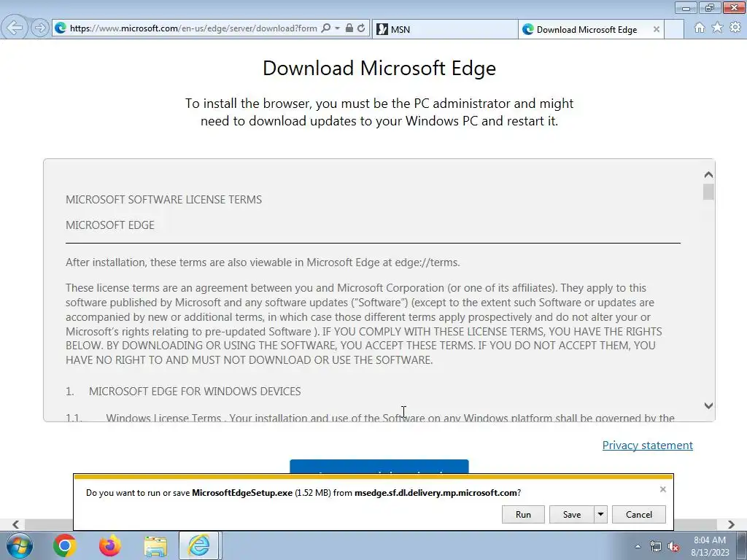The height and width of the screenshot is (560, 747).
Task: Click the license terms scrollbar thumb
Action: (708, 192)
